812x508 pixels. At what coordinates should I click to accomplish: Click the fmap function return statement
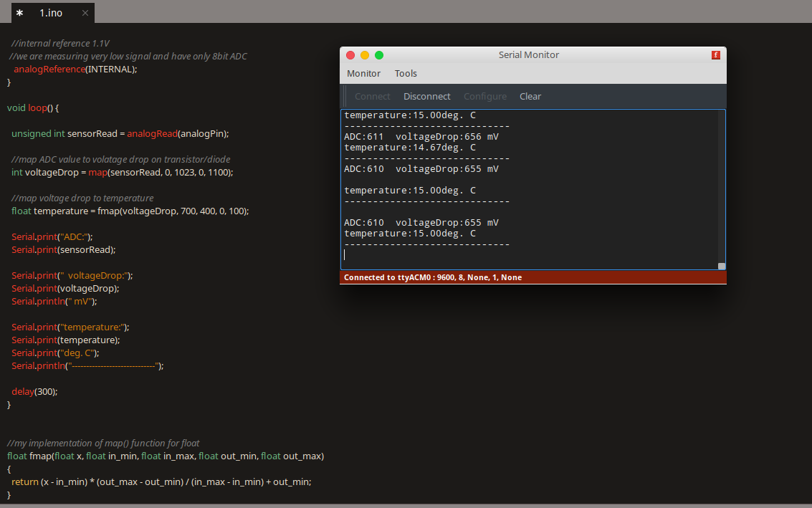[x=161, y=482]
